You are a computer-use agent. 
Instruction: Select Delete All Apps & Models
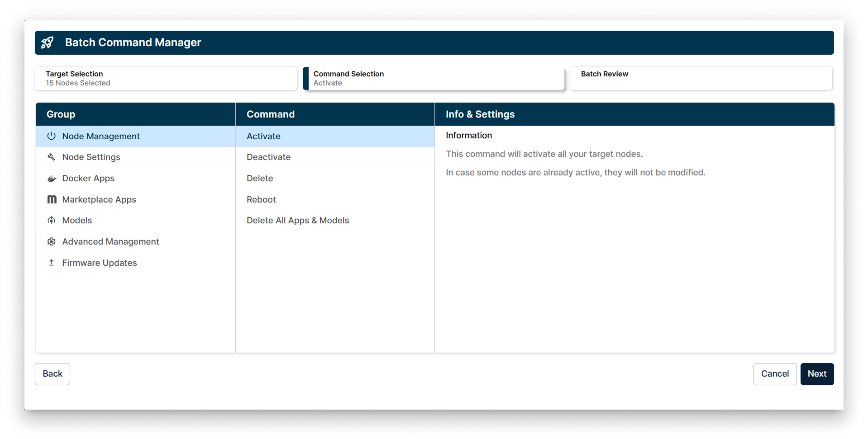coord(298,220)
